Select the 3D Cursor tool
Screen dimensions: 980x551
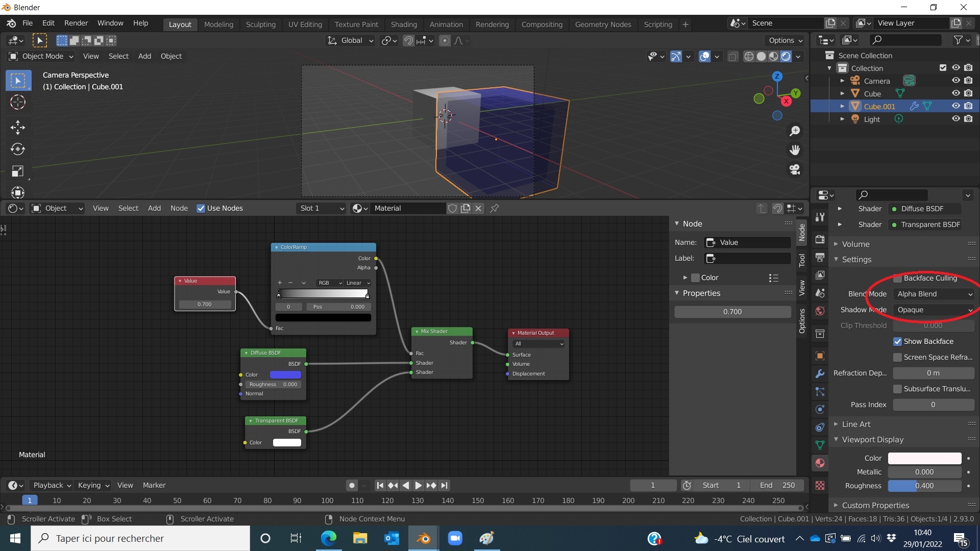(18, 103)
